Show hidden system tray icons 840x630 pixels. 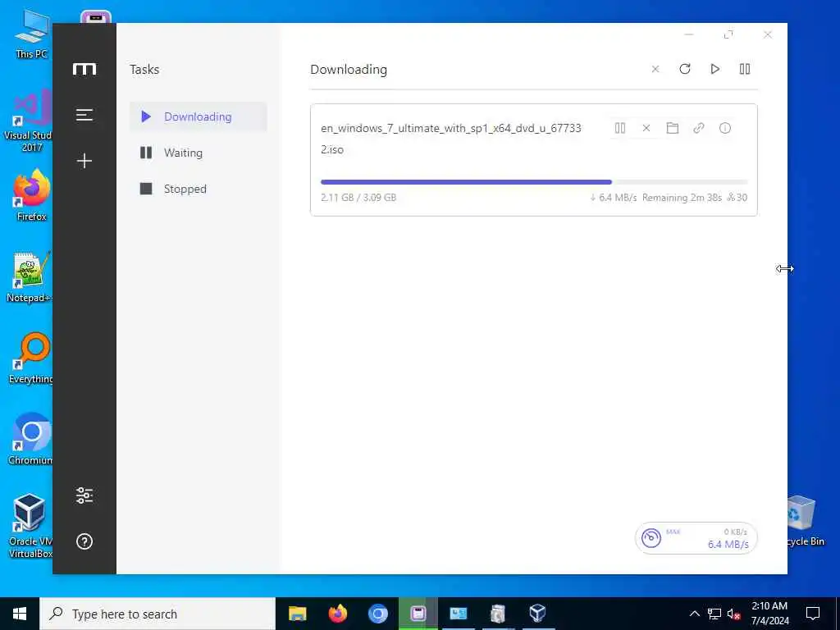coord(694,614)
